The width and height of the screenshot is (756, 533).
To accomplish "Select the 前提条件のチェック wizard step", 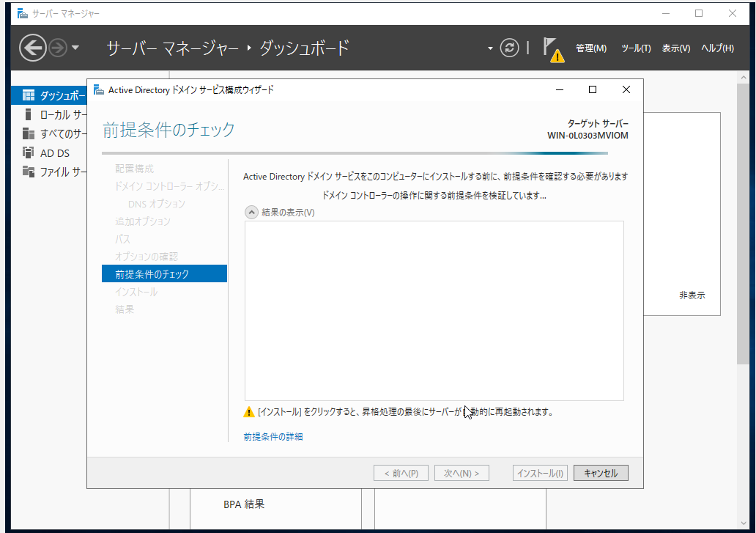I will coord(164,274).
